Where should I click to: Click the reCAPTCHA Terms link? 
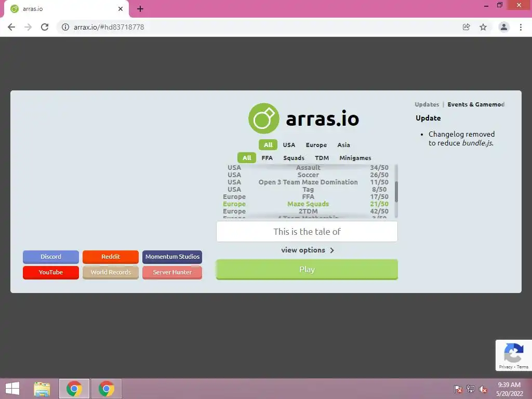523,367
